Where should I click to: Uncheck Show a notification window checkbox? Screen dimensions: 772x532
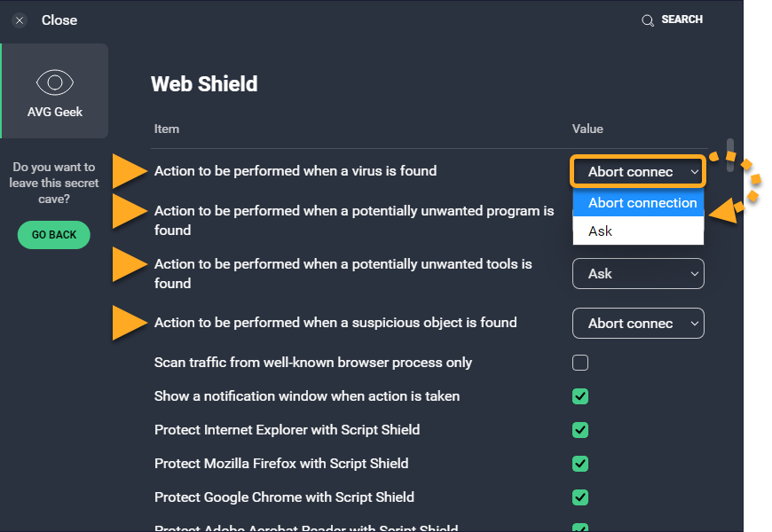coord(580,396)
